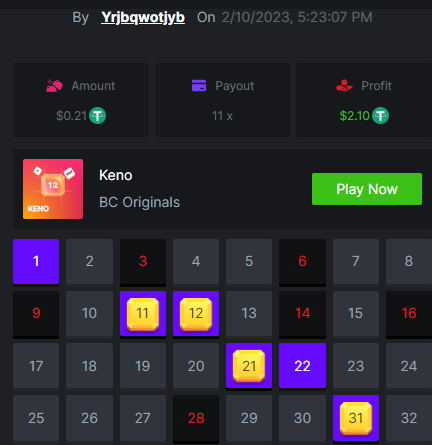Open the Keno game thumbnail
Screen dimensions: 432x445
tap(53, 189)
